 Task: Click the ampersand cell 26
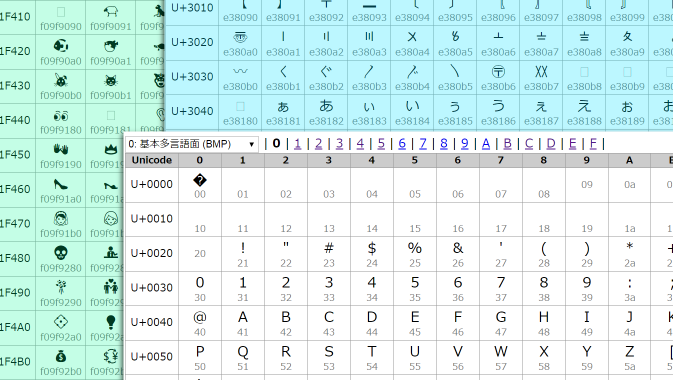(x=458, y=254)
